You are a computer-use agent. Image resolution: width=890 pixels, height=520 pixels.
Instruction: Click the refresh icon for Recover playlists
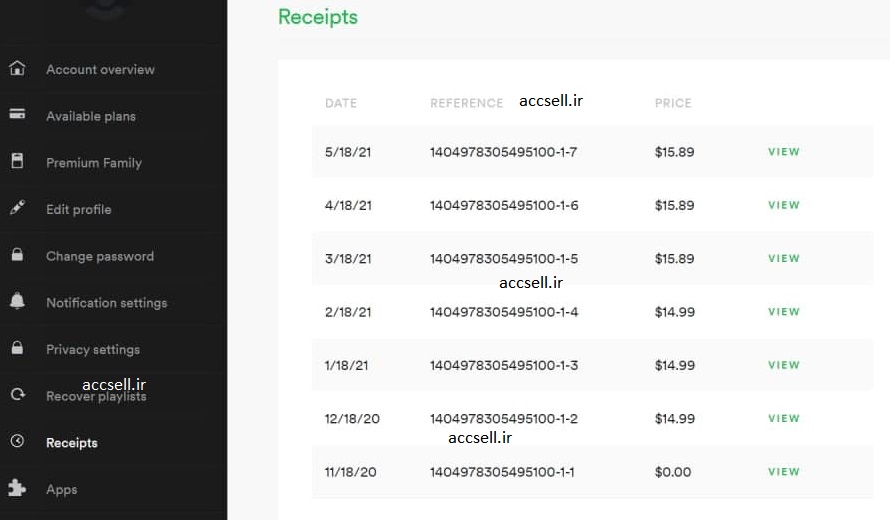click(18, 394)
